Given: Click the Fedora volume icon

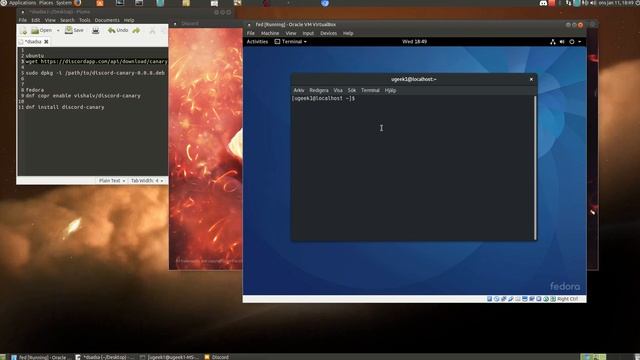Looking at the screenshot, I should tap(562, 42).
